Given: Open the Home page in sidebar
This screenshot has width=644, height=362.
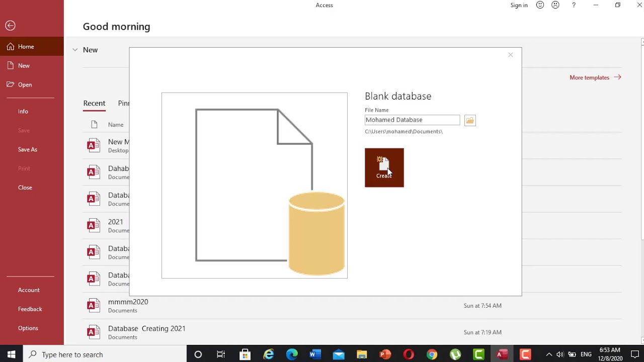Looking at the screenshot, I should click(32, 47).
